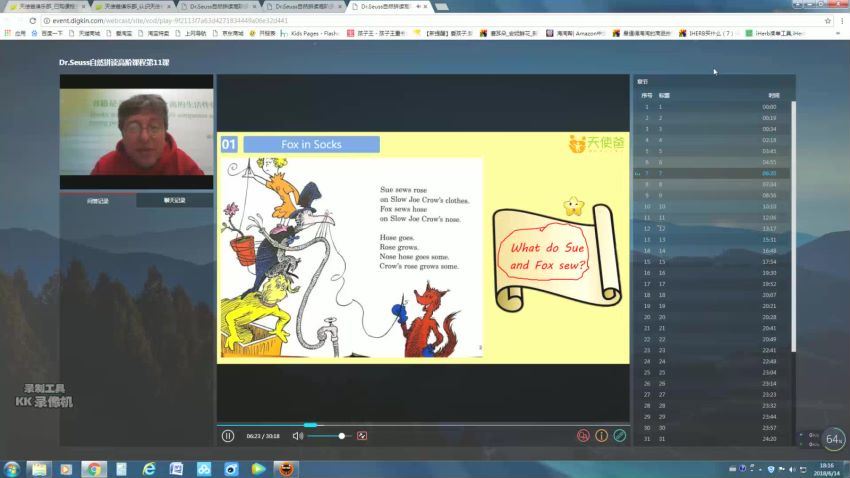The height and width of the screenshot is (478, 850).
Task: Switch to the second browser tab
Action: click(x=133, y=7)
